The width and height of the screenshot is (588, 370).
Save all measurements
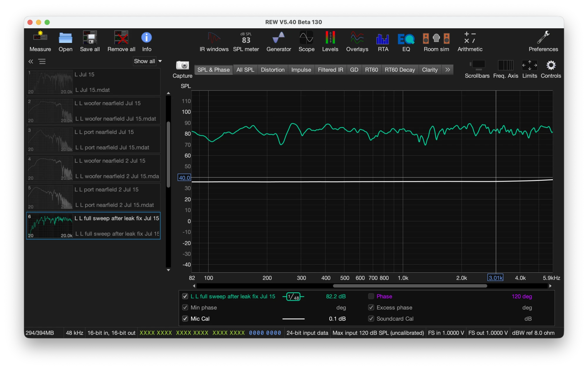[90, 42]
